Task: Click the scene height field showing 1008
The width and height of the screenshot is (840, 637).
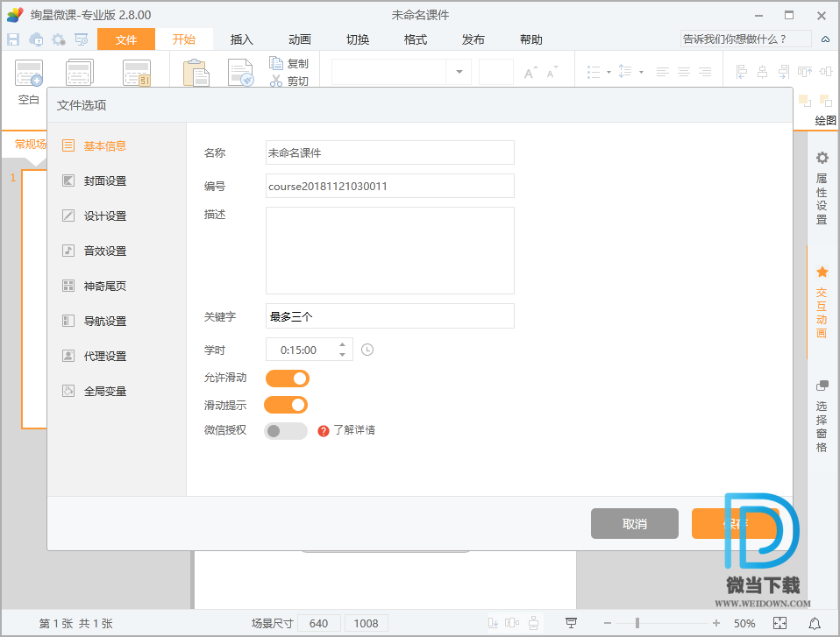Action: click(366, 623)
